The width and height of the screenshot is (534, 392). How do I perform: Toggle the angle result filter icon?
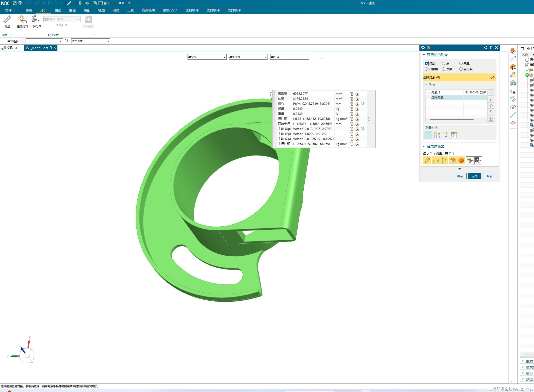click(x=444, y=160)
